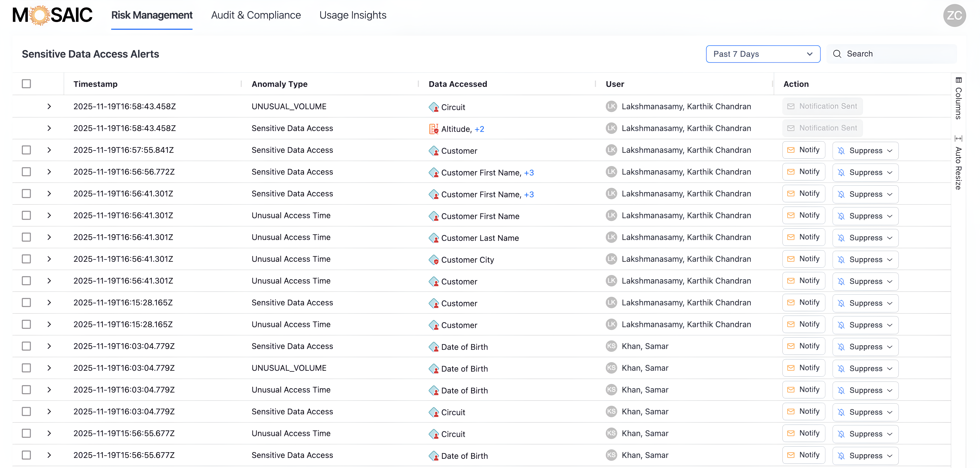Open the Columns side panel icon
The image size is (980, 468).
click(x=958, y=80)
